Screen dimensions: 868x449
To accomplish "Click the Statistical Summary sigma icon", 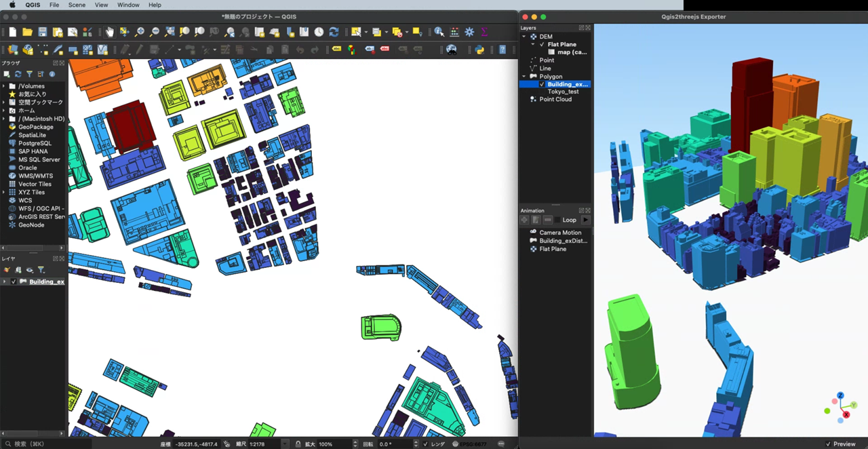I will [x=484, y=32].
